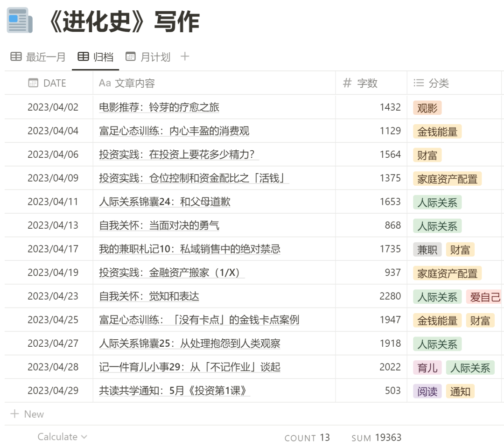Image resolution: width=504 pixels, height=448 pixels.
Task: Click the 兼职 tag in the 2023/04/17 row
Action: 427,250
